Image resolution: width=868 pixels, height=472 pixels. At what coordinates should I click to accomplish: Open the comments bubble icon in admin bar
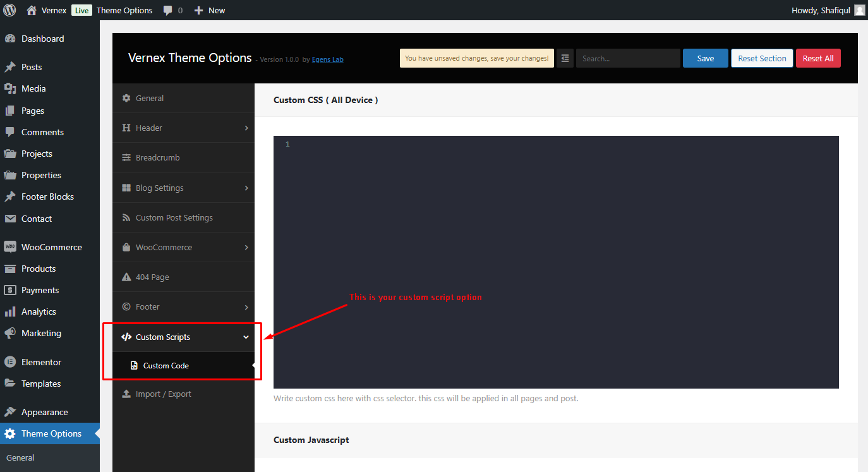coord(168,11)
